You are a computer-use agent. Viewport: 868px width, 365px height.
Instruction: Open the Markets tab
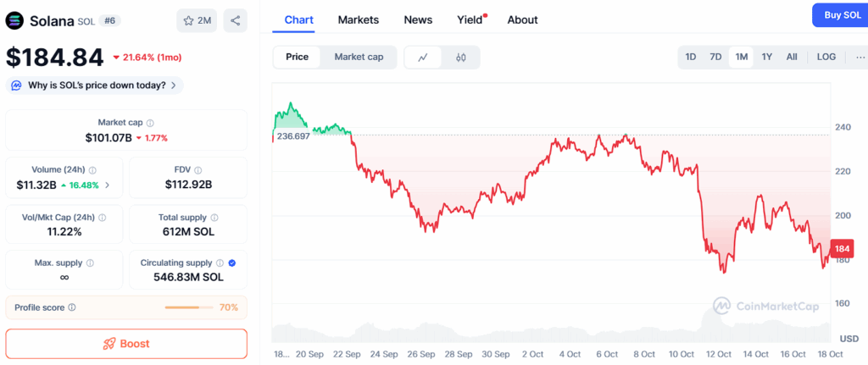coord(359,19)
